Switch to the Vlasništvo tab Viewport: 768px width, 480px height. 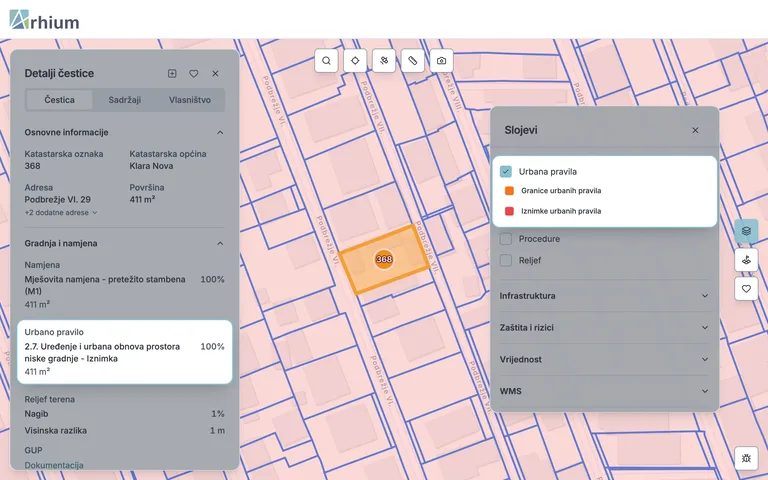click(190, 100)
